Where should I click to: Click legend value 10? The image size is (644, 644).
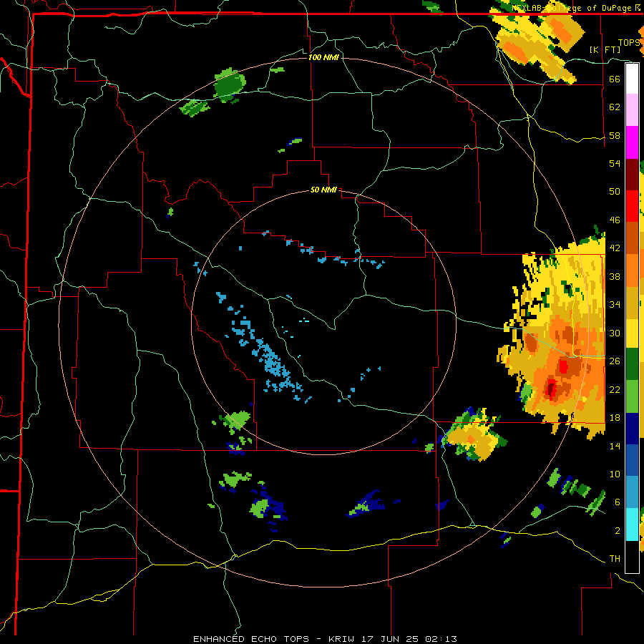615,474
